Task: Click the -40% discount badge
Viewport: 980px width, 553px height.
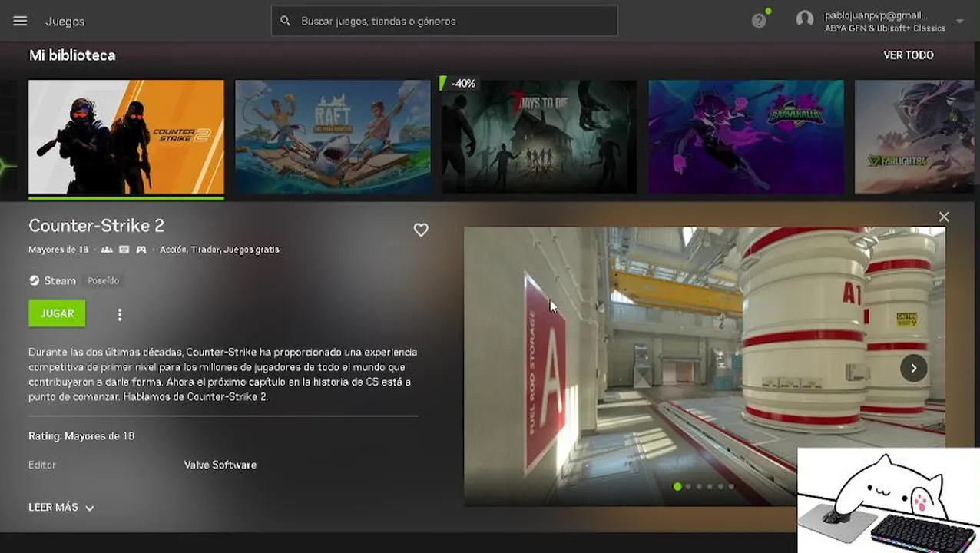Action: (463, 83)
